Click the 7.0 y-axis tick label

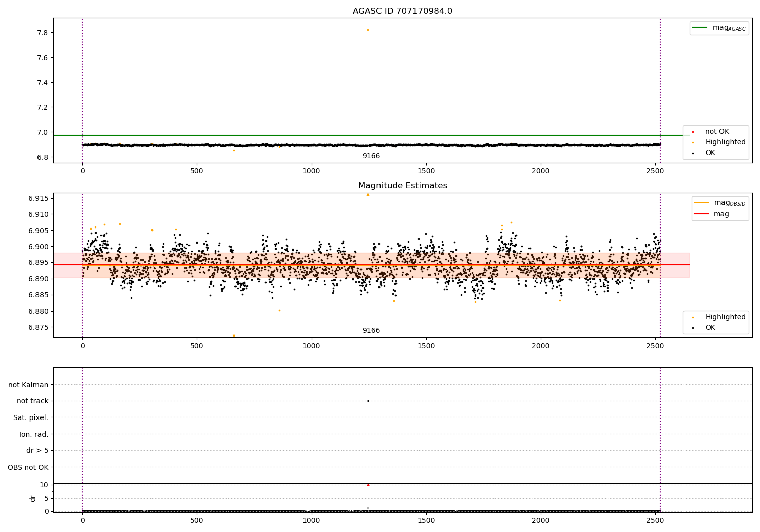(x=42, y=132)
